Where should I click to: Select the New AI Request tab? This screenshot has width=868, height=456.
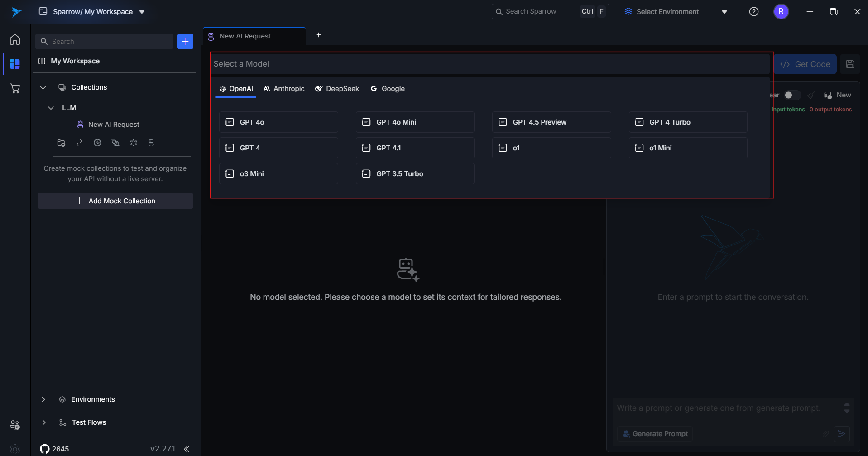tap(254, 36)
